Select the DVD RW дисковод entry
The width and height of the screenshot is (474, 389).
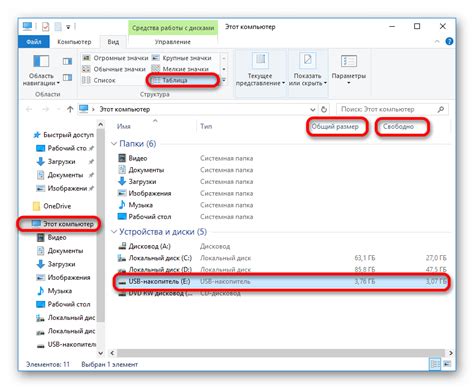[155, 293]
